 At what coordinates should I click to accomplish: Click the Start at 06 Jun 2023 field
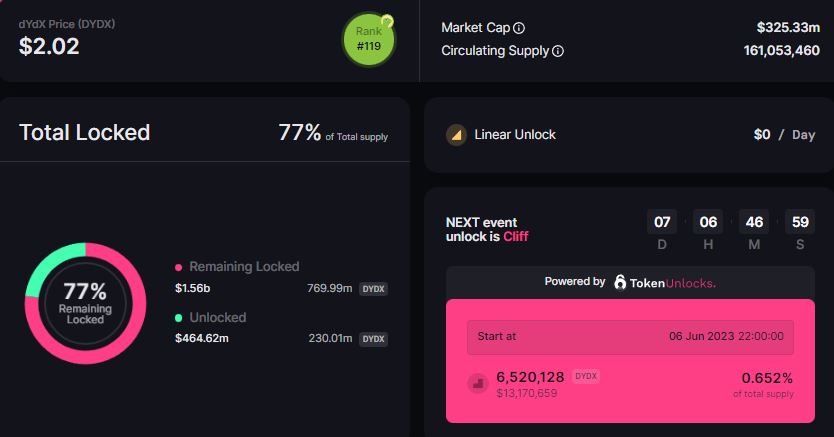[630, 337]
